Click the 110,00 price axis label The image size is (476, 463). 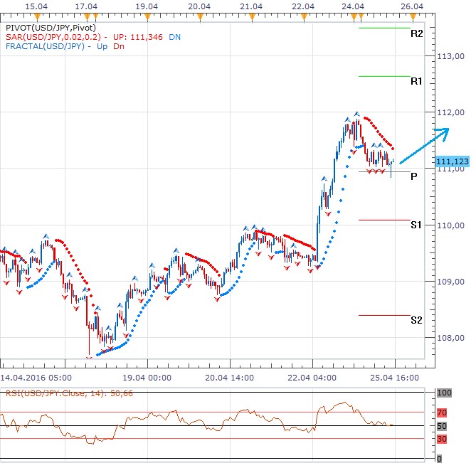[450, 225]
